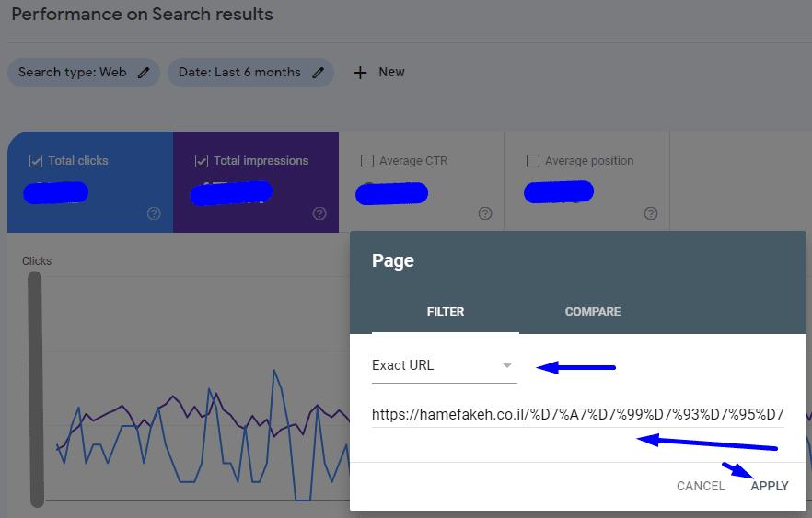Uncheck the Total clicks checkbox
Viewport: 812px width, 518px height.
[36, 161]
